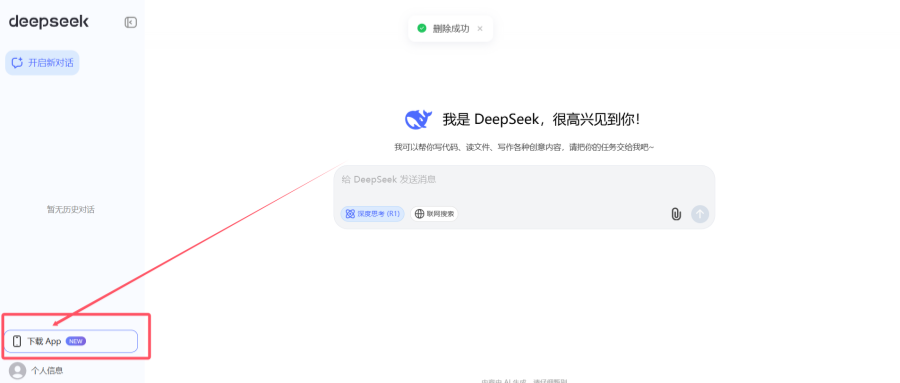The image size is (900, 383).
Task: Click the 我可以帮你写代码 description text
Action: [x=524, y=148]
